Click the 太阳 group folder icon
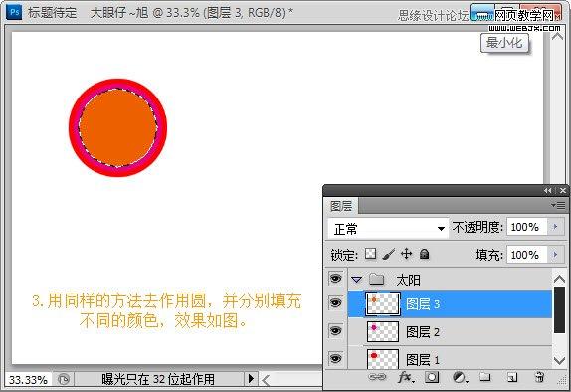Image resolution: width=571 pixels, height=392 pixels. pyautogui.click(x=377, y=280)
